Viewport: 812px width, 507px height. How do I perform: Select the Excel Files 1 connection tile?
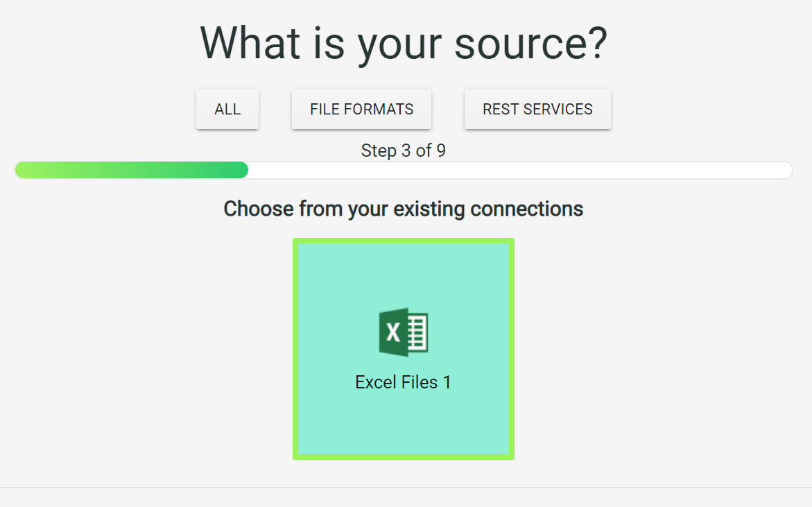point(404,349)
